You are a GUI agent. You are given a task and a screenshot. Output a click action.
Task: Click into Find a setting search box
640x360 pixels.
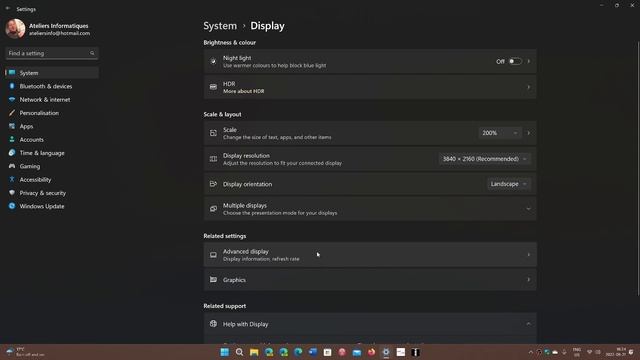[x=51, y=53]
